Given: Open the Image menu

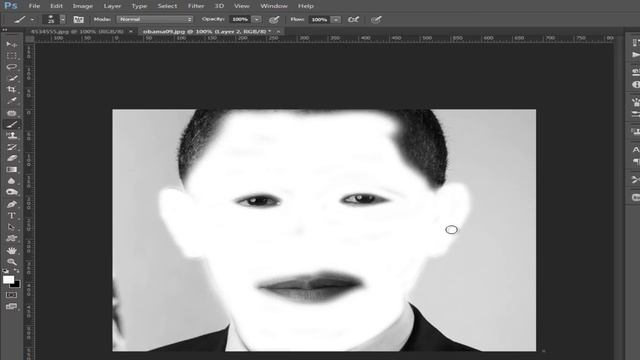Looking at the screenshot, I should [82, 6].
